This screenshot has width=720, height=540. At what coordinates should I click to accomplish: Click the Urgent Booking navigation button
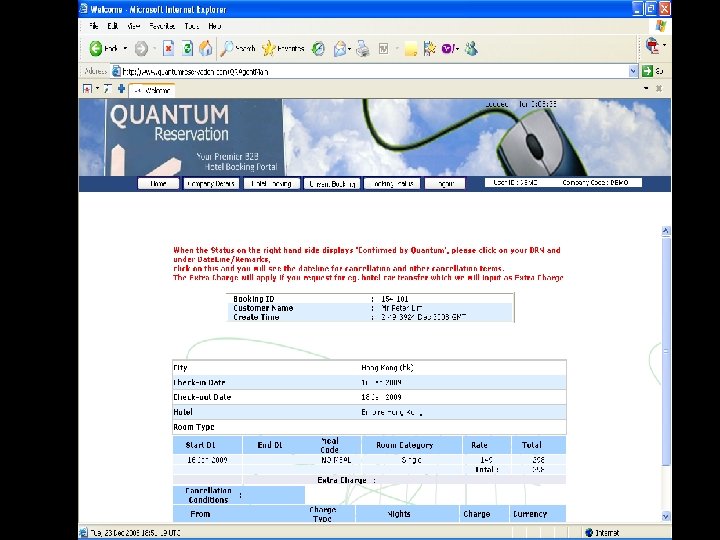332,184
